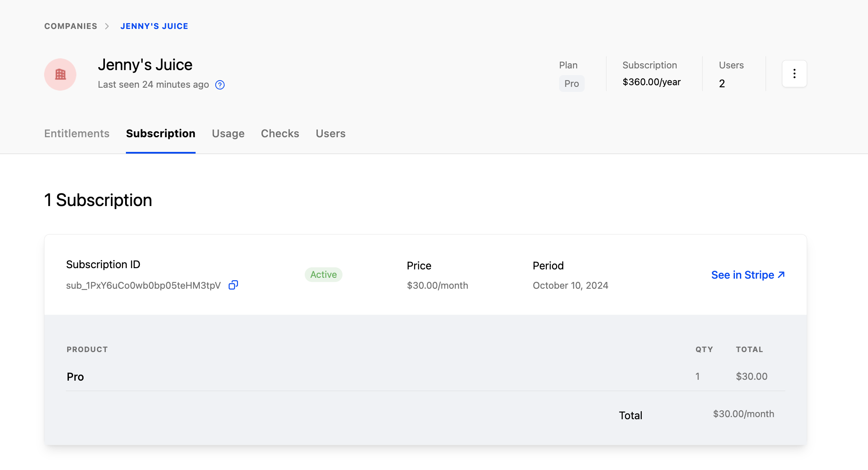Click the users count value
Image resolution: width=868 pixels, height=470 pixels.
722,84
